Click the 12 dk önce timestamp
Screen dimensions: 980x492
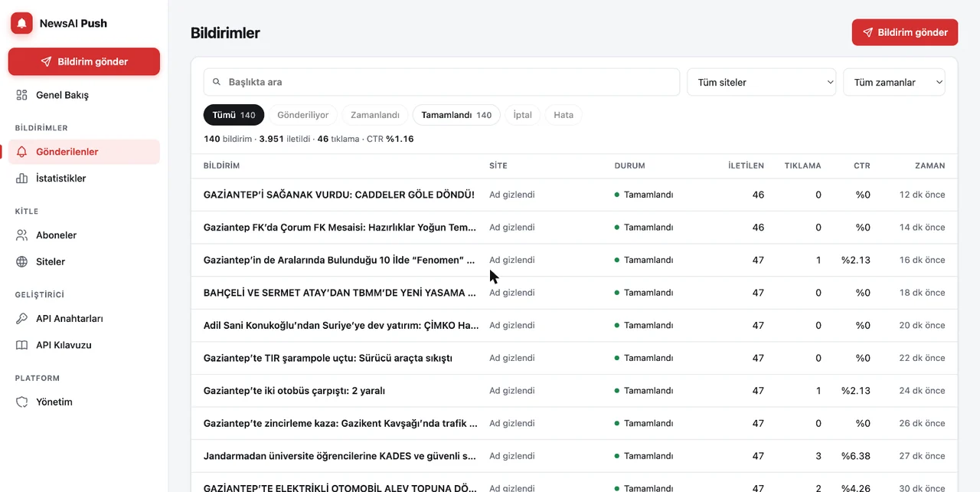point(923,195)
